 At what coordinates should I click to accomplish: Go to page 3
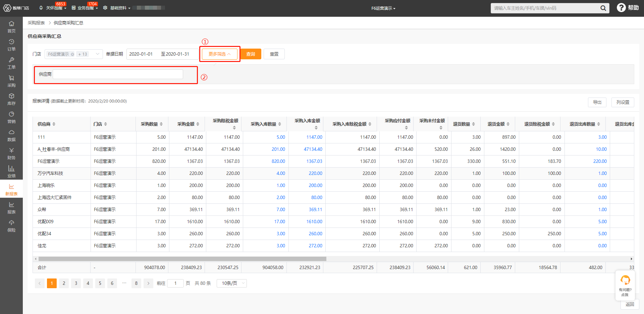[76, 283]
